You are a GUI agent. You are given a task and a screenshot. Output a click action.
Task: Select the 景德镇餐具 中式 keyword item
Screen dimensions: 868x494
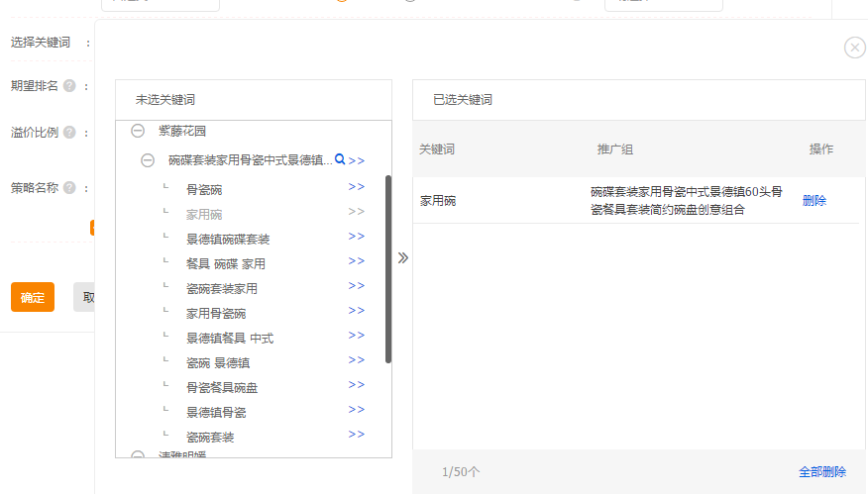click(230, 339)
